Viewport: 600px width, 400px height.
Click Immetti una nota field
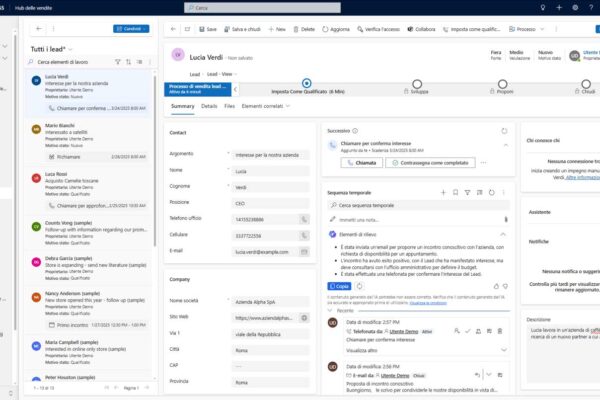point(415,220)
